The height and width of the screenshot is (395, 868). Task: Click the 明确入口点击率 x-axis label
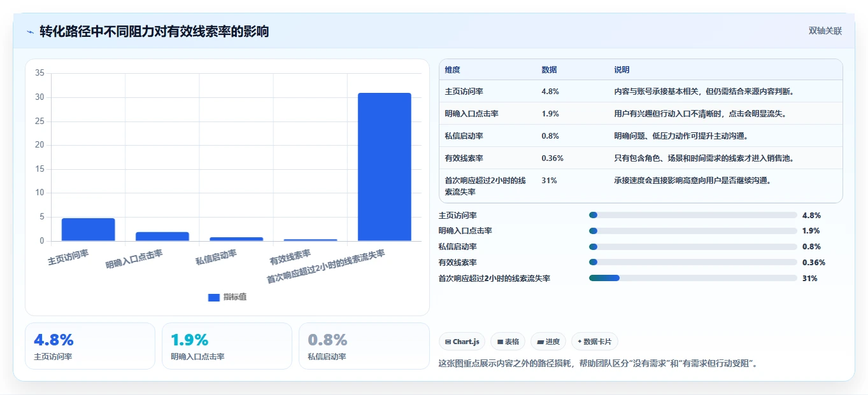(134, 259)
